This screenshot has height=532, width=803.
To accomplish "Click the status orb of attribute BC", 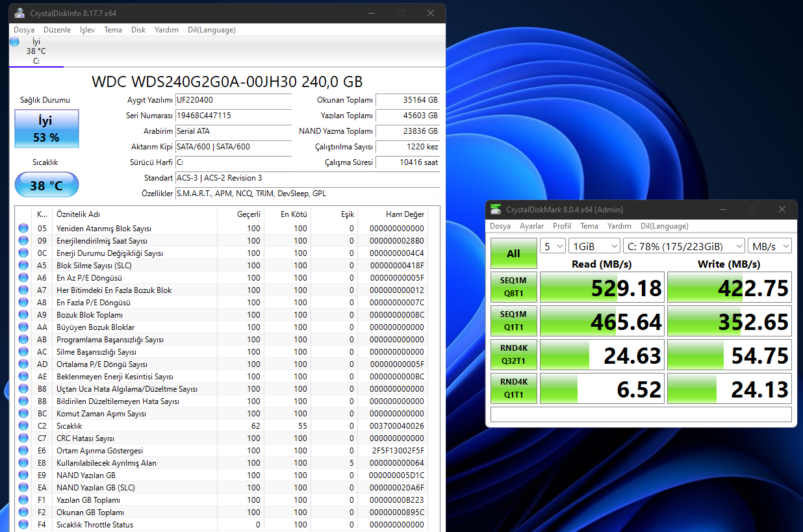I will click(x=24, y=413).
